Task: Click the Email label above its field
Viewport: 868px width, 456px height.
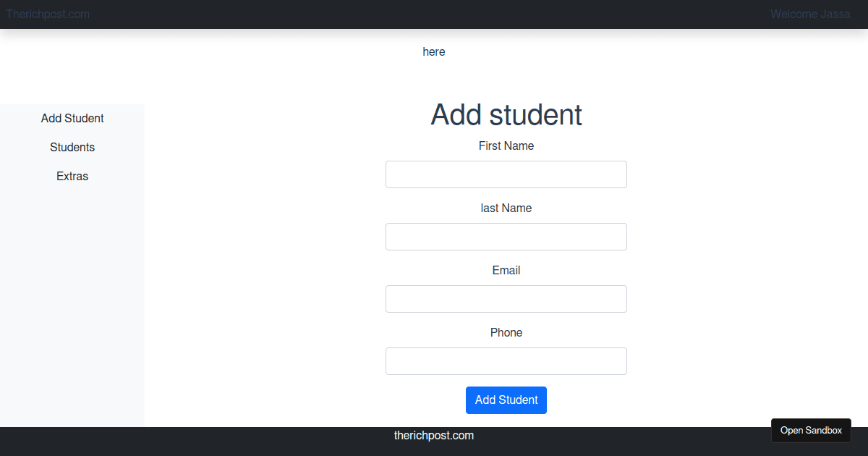Action: tap(506, 270)
